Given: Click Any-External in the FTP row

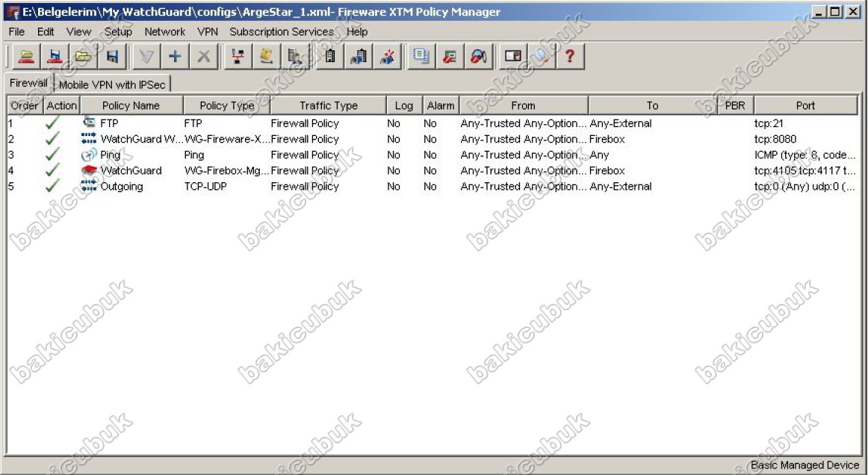Looking at the screenshot, I should coord(621,123).
